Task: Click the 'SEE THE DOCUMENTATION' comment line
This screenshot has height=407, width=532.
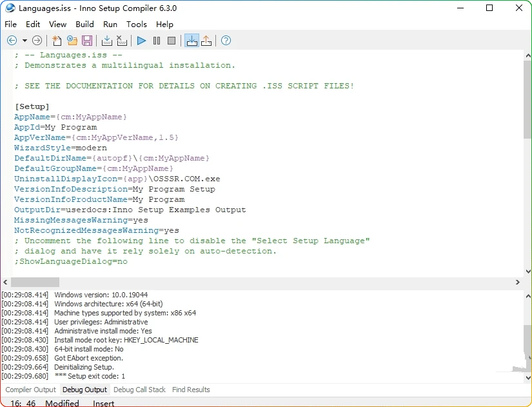Action: [x=184, y=86]
